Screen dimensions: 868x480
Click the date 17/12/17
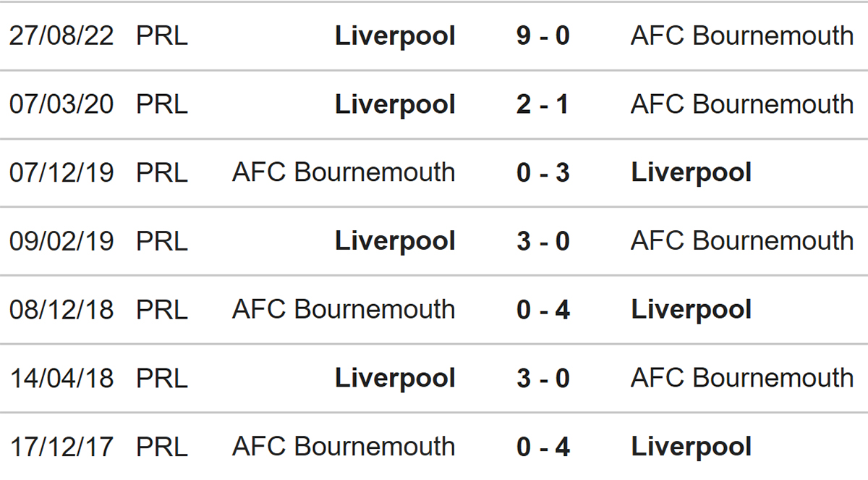tap(61, 447)
